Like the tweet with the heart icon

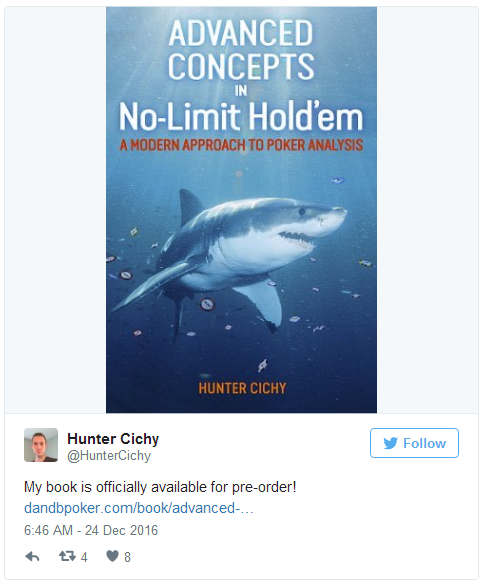(112, 556)
